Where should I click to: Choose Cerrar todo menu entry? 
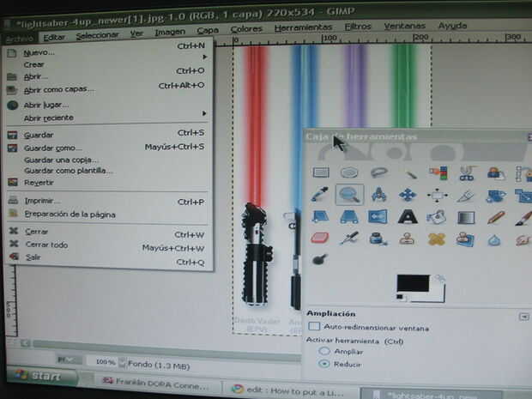[108, 245]
